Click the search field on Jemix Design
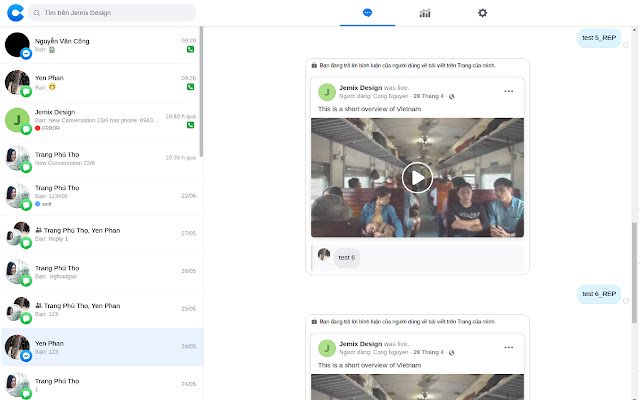640x400 pixels. [112, 13]
